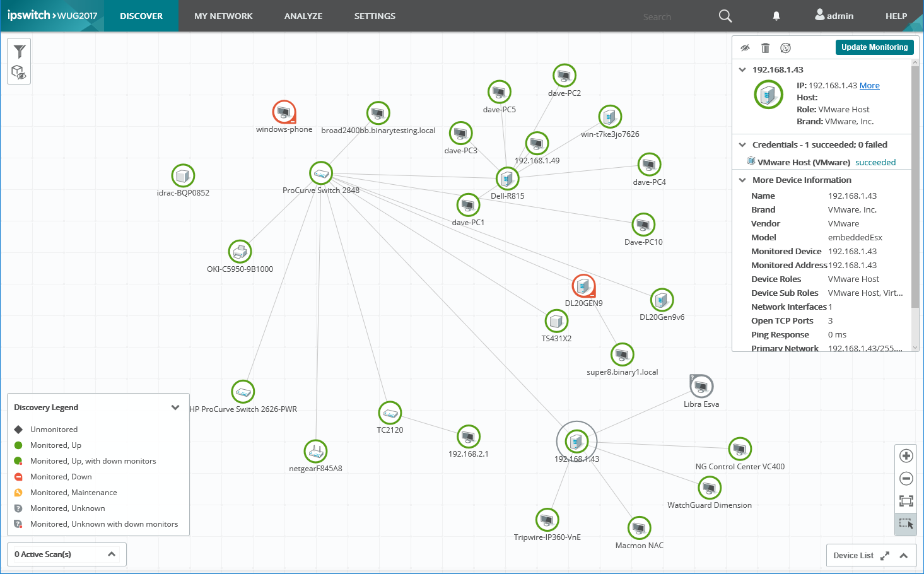Click the rescan device icon
The image size is (924, 574).
[785, 48]
